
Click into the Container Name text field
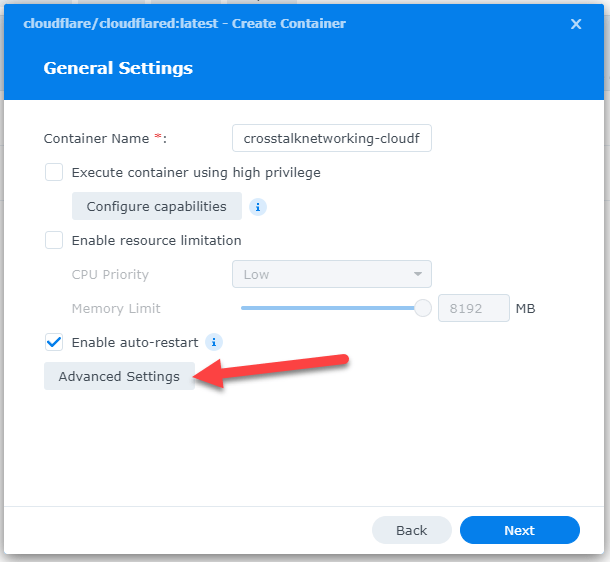pyautogui.click(x=331, y=138)
